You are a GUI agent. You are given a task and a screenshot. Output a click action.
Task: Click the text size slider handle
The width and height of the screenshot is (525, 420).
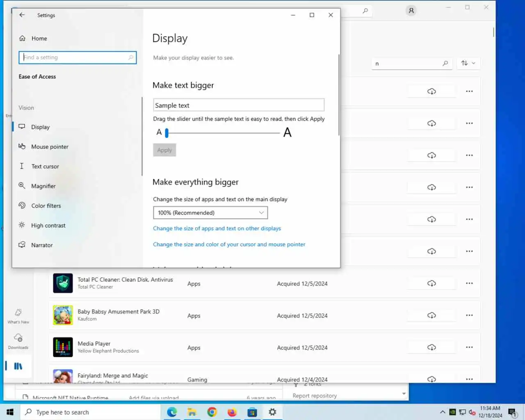click(167, 132)
